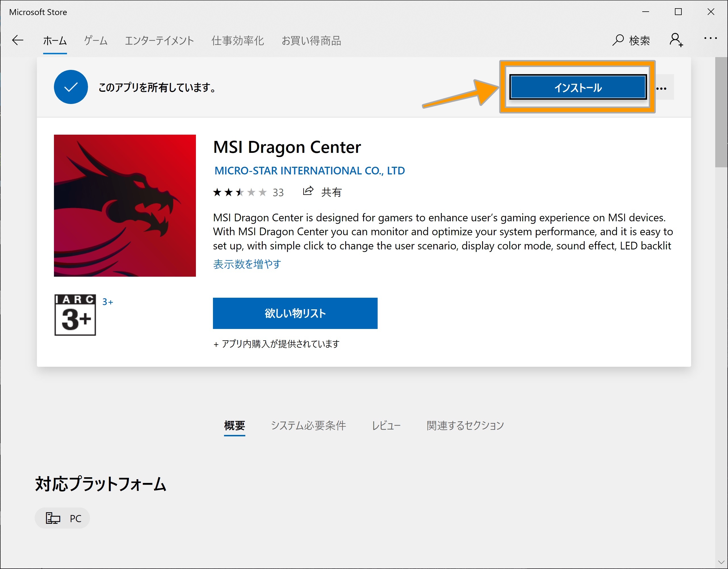The height and width of the screenshot is (569, 728).
Task: Click the share (共有) arrow icon
Action: click(308, 191)
